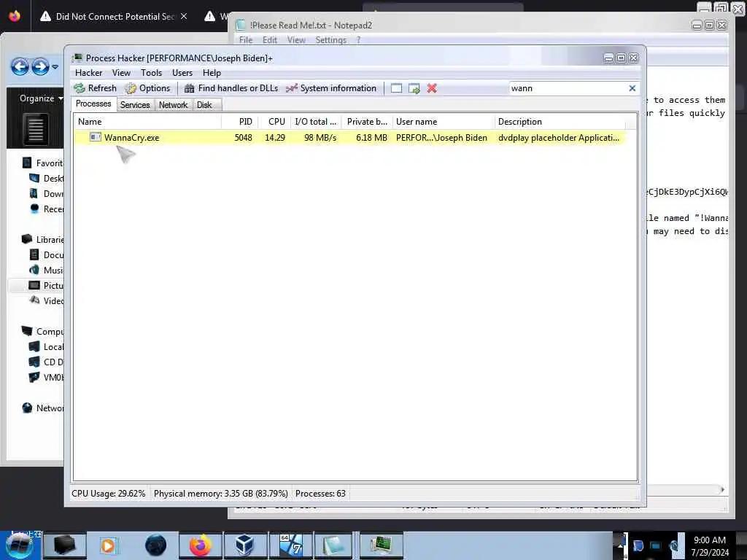747x560 pixels.
Task: Select the WannaCry.exe process row
Action: (349, 138)
